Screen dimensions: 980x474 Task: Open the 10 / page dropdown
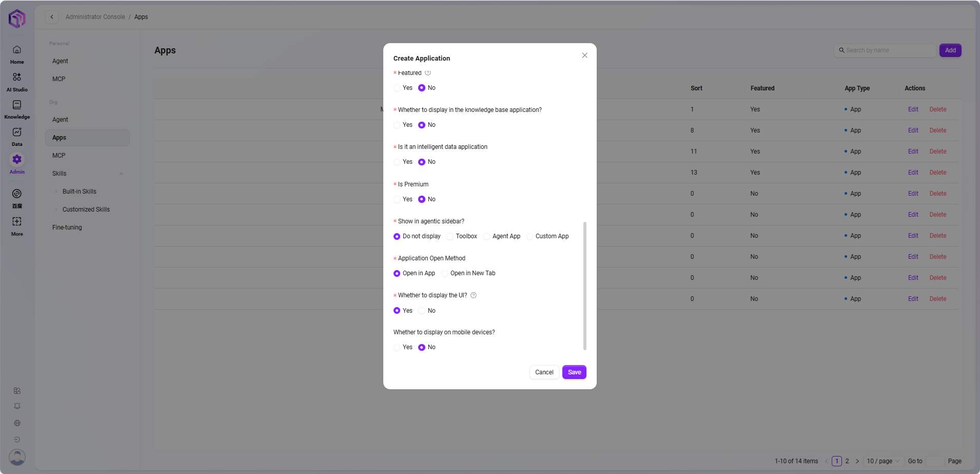click(x=883, y=461)
